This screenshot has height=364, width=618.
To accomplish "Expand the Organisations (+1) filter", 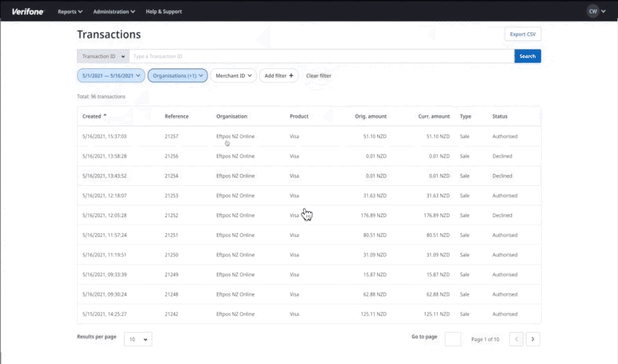I will [177, 75].
